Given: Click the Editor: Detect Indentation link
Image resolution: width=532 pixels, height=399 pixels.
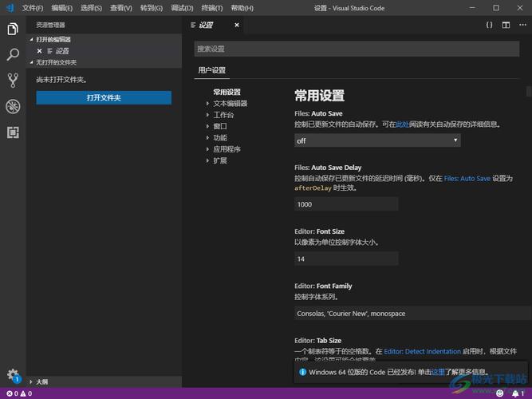Looking at the screenshot, I should (x=422, y=351).
